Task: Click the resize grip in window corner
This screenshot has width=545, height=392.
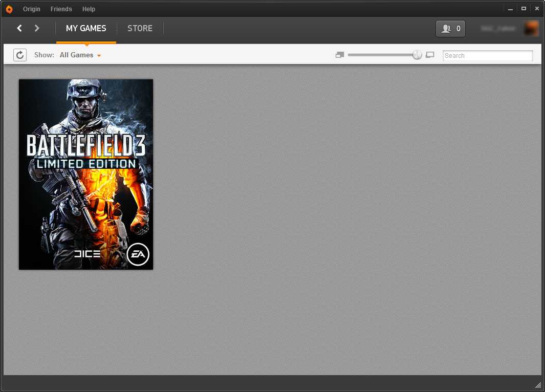Action: coord(538,385)
